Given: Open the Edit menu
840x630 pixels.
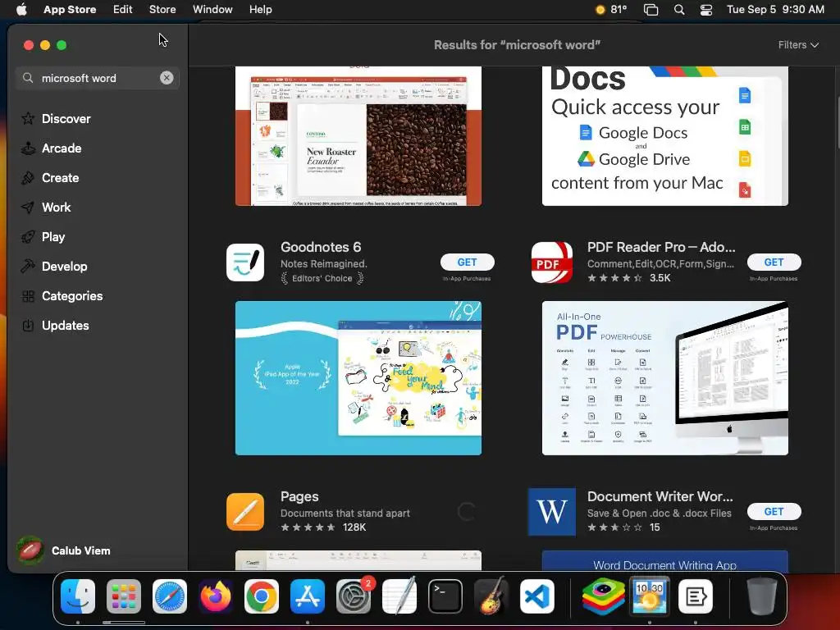Looking at the screenshot, I should point(123,10).
